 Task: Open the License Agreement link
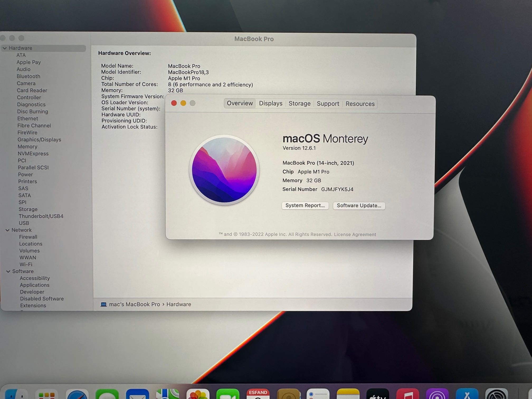[x=355, y=234]
